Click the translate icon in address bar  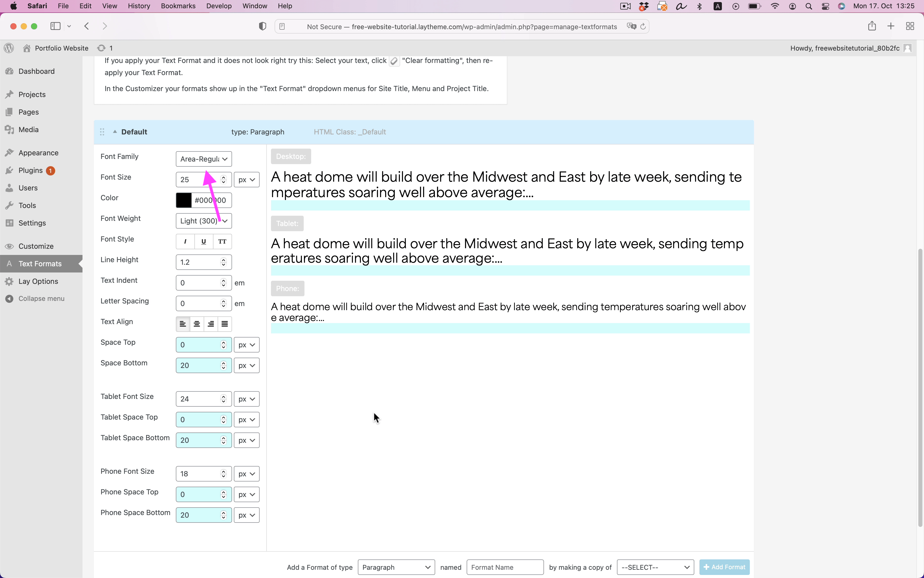[x=632, y=26]
